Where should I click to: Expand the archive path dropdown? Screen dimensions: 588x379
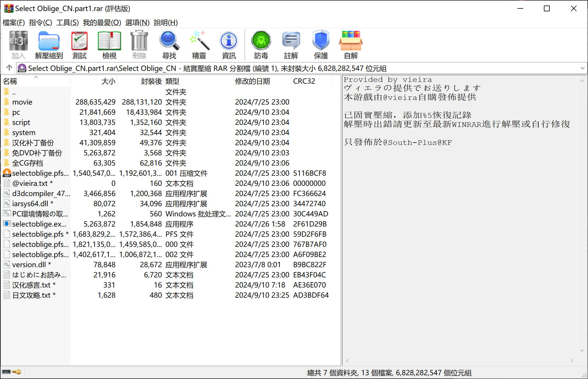(x=582, y=68)
